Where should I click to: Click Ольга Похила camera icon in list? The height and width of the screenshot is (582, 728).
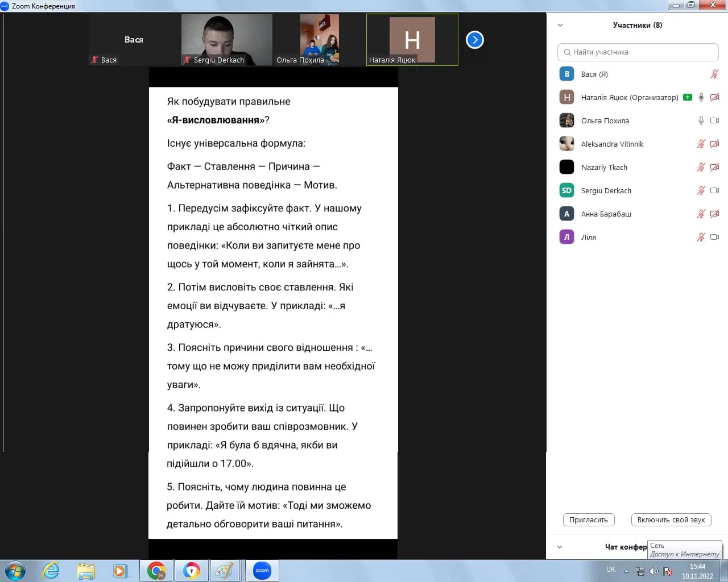(715, 120)
